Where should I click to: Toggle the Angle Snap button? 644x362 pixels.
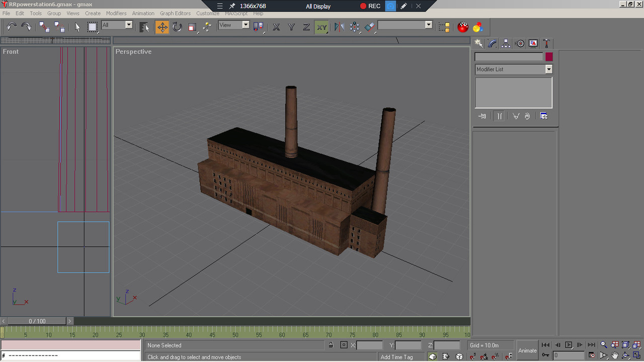(485, 356)
